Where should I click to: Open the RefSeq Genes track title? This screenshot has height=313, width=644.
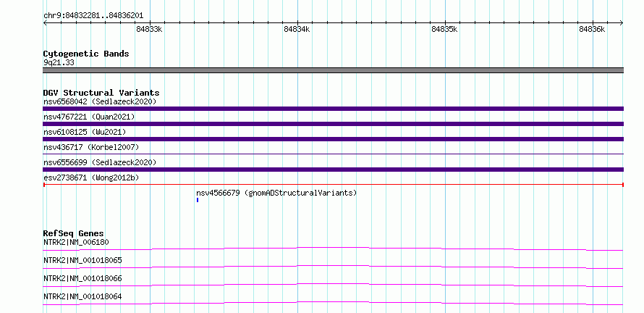pos(74,233)
